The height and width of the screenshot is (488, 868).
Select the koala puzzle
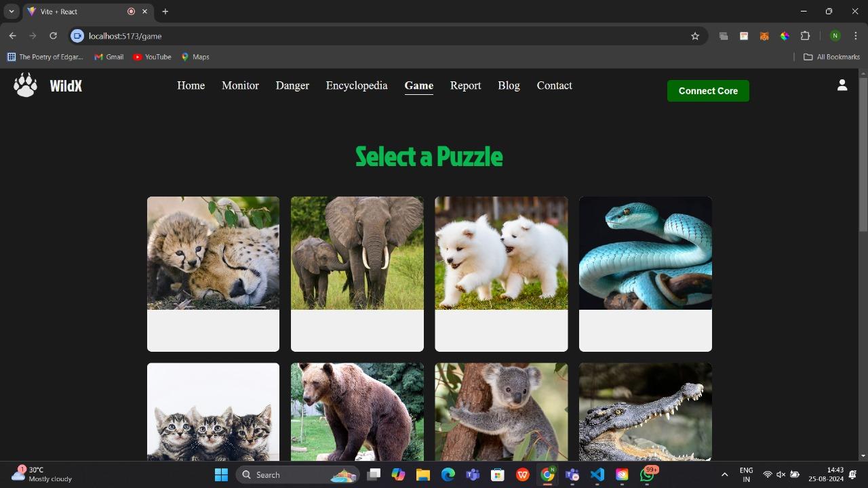[x=501, y=412]
